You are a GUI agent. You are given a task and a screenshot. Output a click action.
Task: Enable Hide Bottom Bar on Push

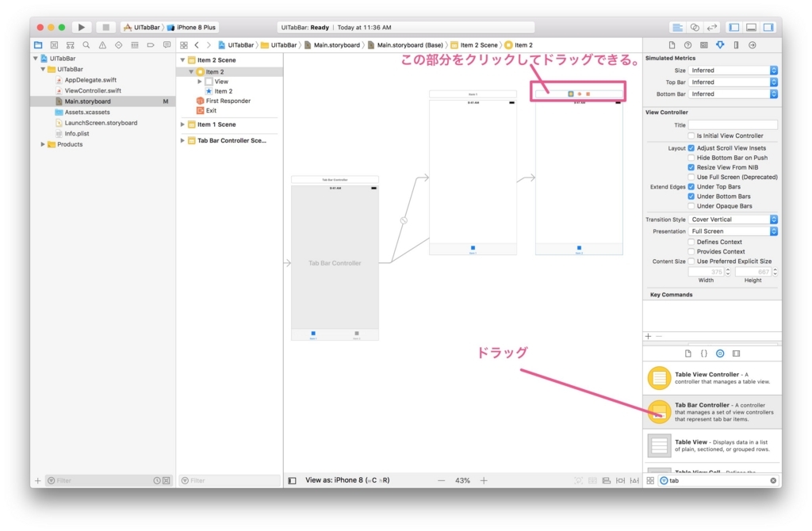(x=691, y=158)
